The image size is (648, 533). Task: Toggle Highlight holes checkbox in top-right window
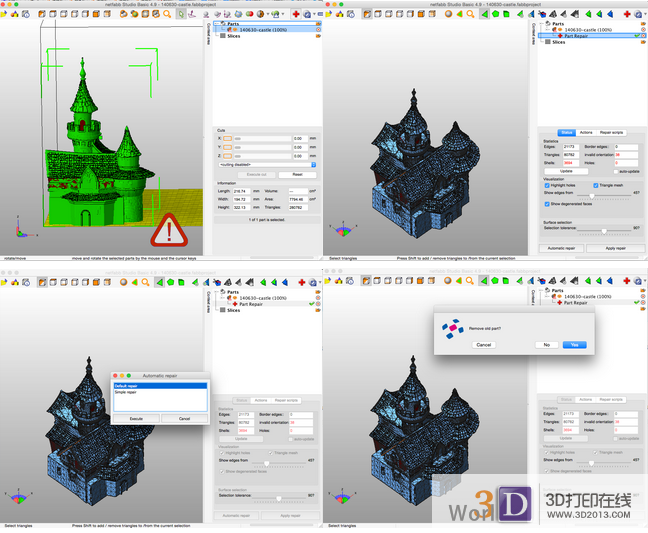(547, 185)
